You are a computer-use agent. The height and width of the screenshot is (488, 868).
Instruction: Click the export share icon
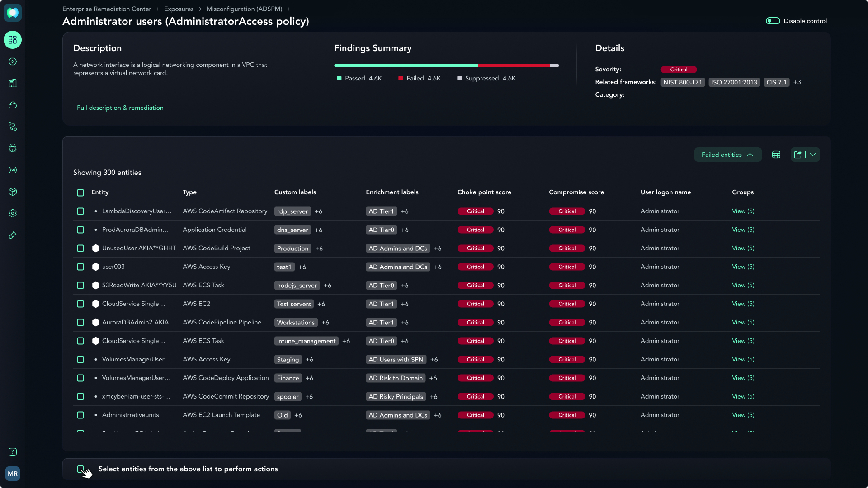pyautogui.click(x=798, y=155)
